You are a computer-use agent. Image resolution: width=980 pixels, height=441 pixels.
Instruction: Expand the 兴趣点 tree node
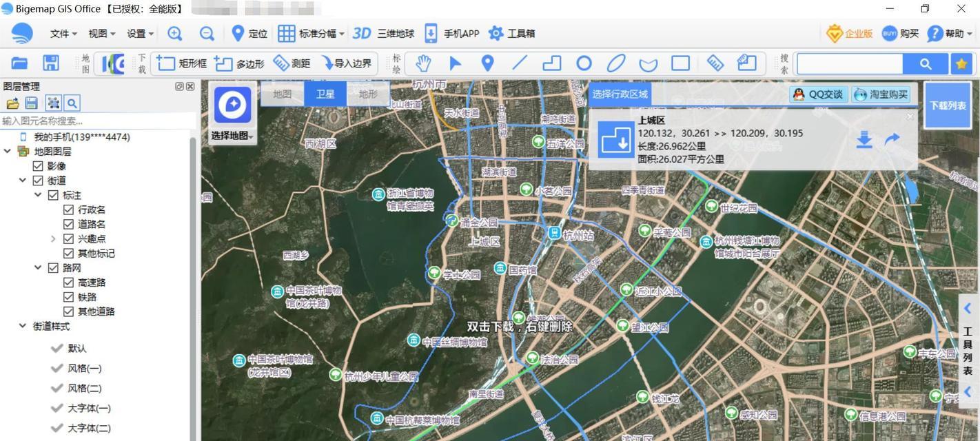pos(53,238)
